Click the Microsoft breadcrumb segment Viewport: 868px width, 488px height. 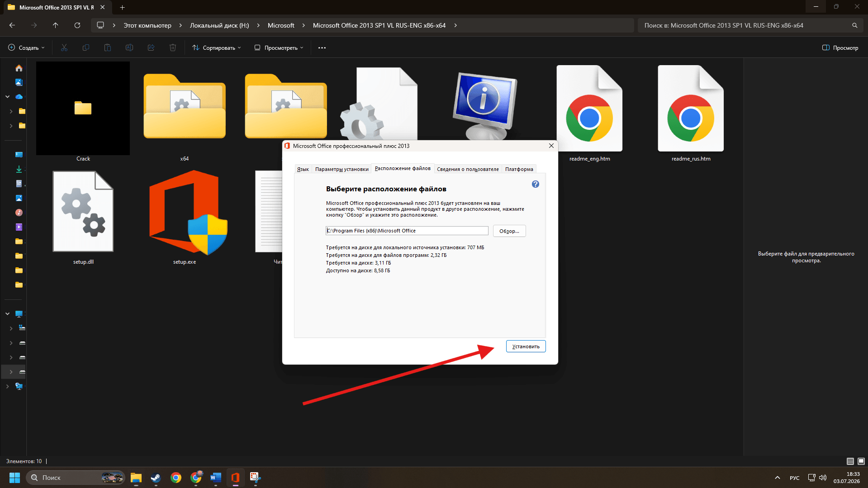pos(281,25)
